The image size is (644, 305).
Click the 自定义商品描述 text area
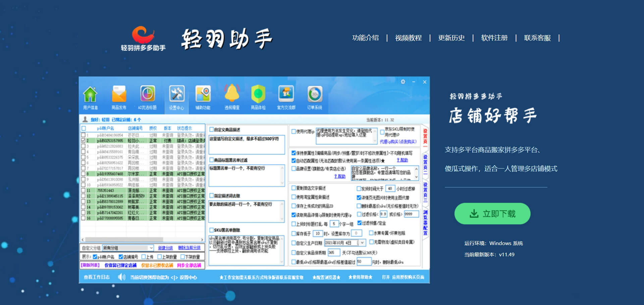247,144
